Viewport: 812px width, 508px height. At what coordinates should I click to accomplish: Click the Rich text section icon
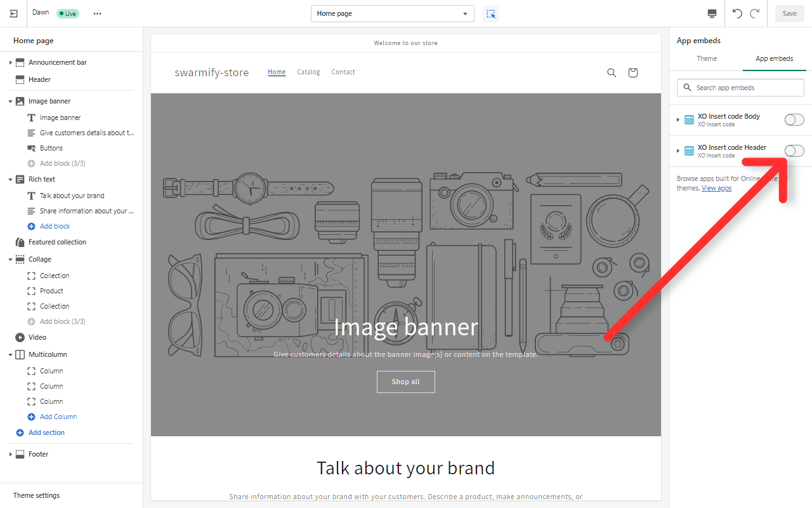pos(20,179)
